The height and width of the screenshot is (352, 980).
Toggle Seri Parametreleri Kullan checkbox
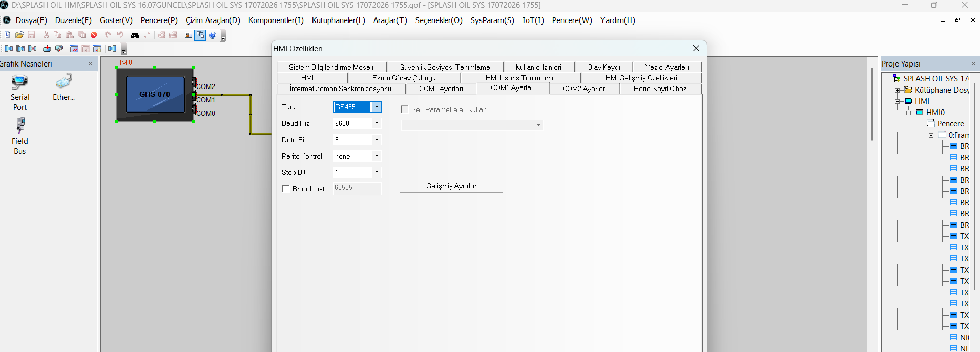(404, 109)
